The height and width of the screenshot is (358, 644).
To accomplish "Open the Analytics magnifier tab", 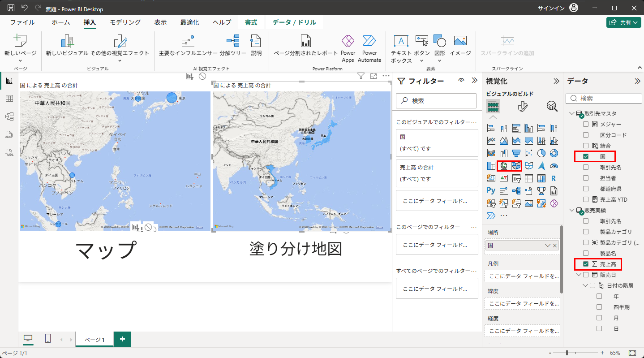I will pyautogui.click(x=552, y=106).
